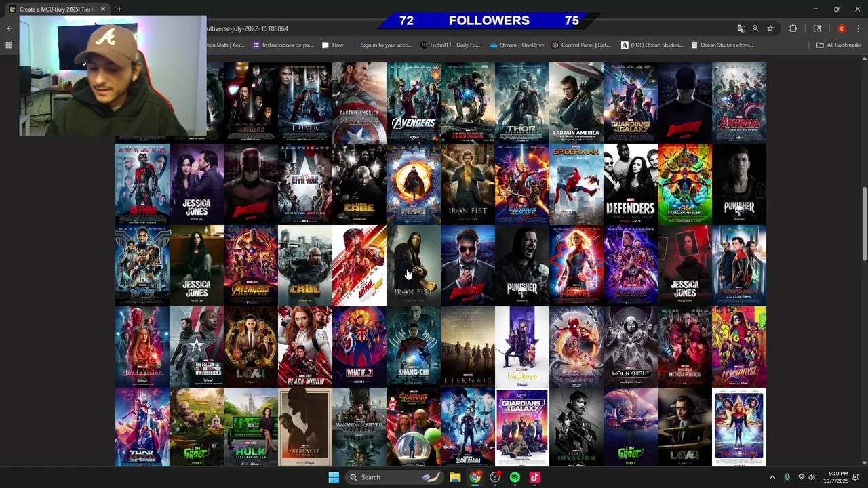Open the Ocean Studies eInve... bookmark

722,45
